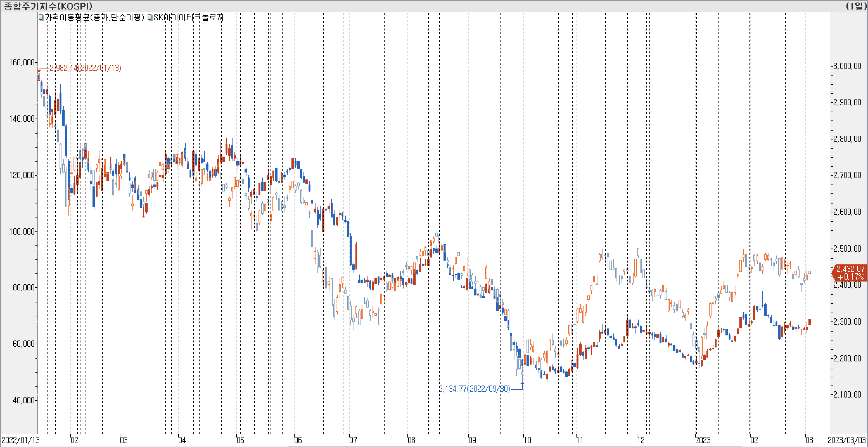Click the 2023 year marker on time axis

(703, 440)
